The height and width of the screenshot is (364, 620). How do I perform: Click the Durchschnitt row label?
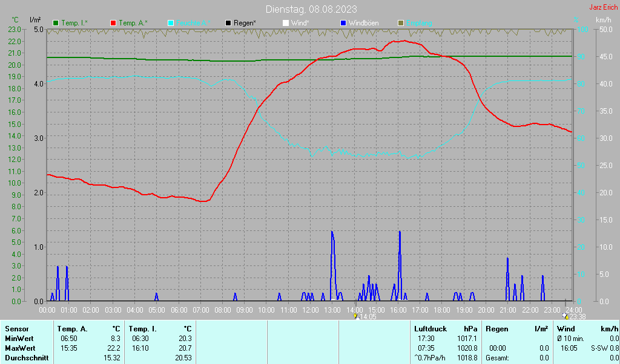coord(24,358)
